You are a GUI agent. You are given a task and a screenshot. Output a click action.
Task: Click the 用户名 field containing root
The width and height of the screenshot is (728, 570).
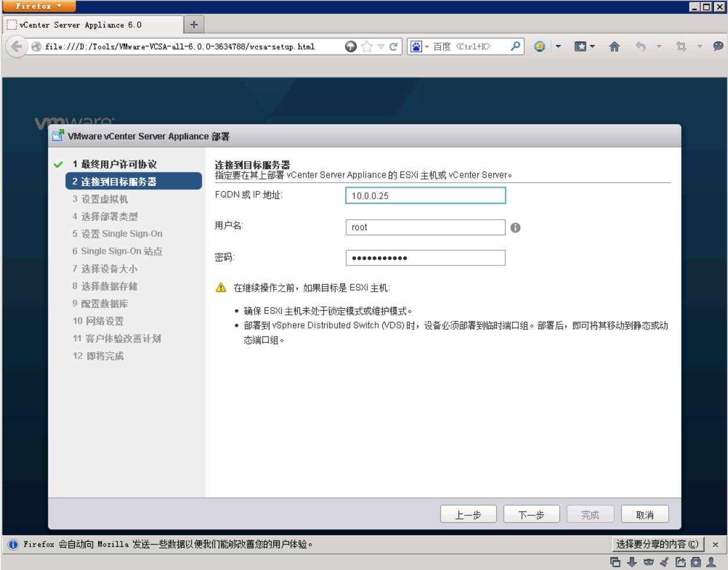[425, 227]
